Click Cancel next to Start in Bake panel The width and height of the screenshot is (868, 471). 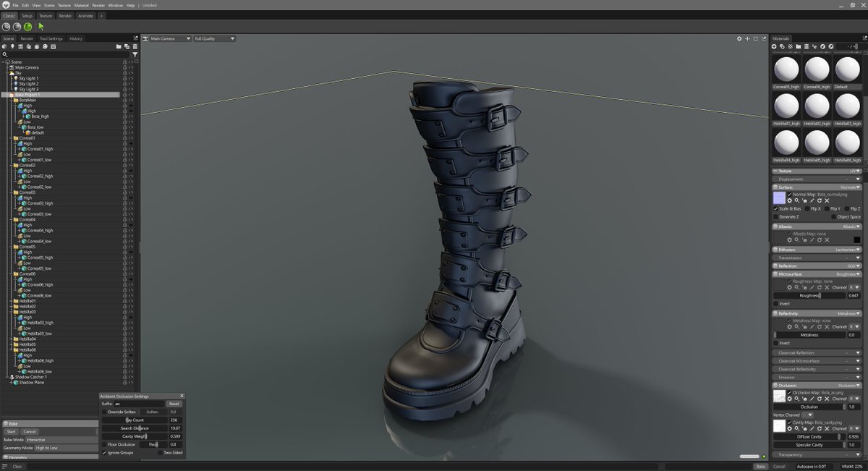[x=30, y=431]
